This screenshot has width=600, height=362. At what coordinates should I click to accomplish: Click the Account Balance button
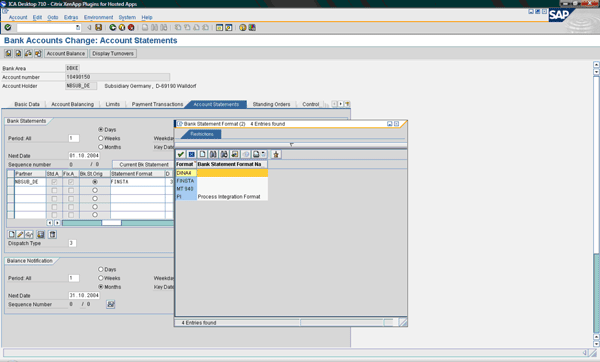point(66,54)
